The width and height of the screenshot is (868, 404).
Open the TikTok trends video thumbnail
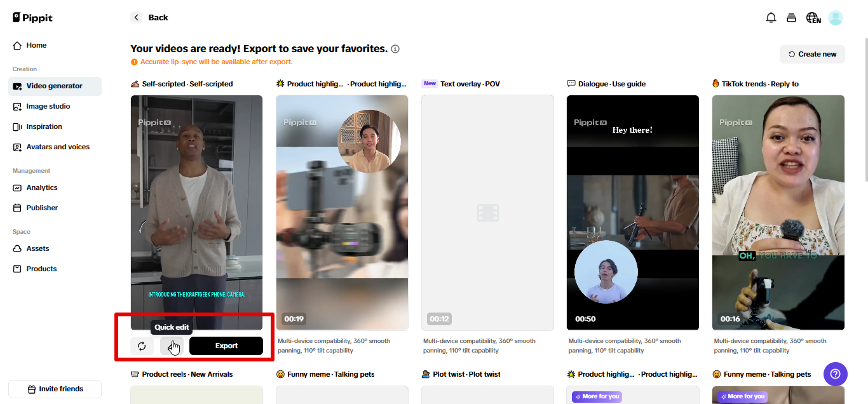[778, 212]
